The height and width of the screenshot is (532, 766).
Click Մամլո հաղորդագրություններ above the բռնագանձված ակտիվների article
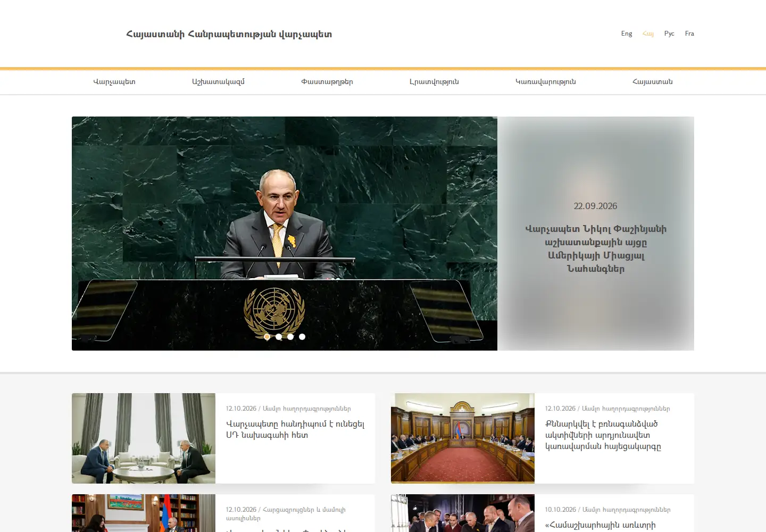[x=626, y=409]
